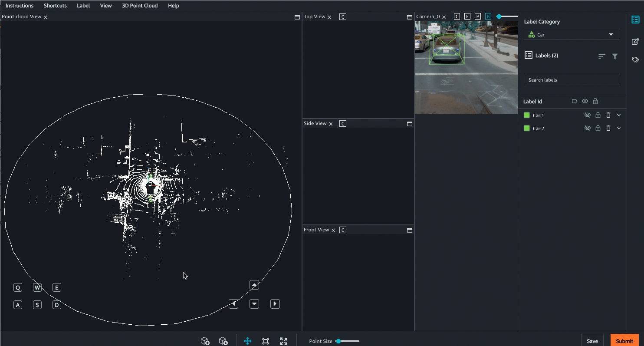Click the edit pencil icon in right sidebar
The height and width of the screenshot is (346, 644).
tap(635, 42)
